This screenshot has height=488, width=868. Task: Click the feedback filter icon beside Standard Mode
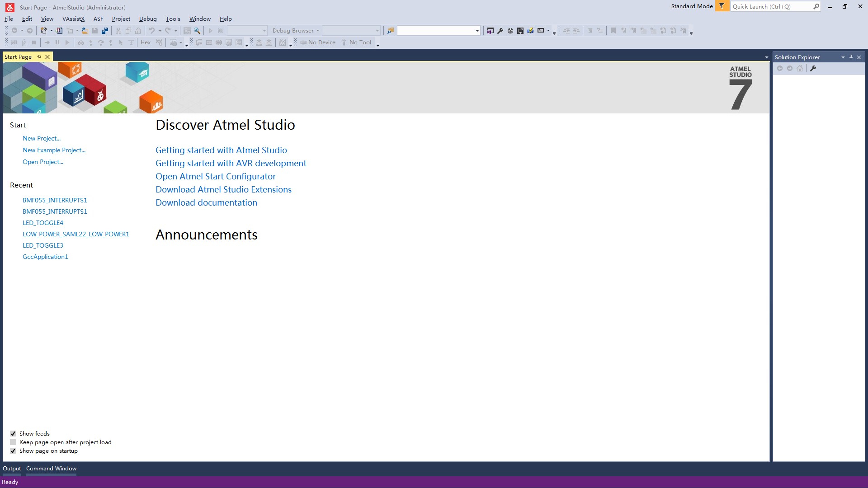pos(722,6)
